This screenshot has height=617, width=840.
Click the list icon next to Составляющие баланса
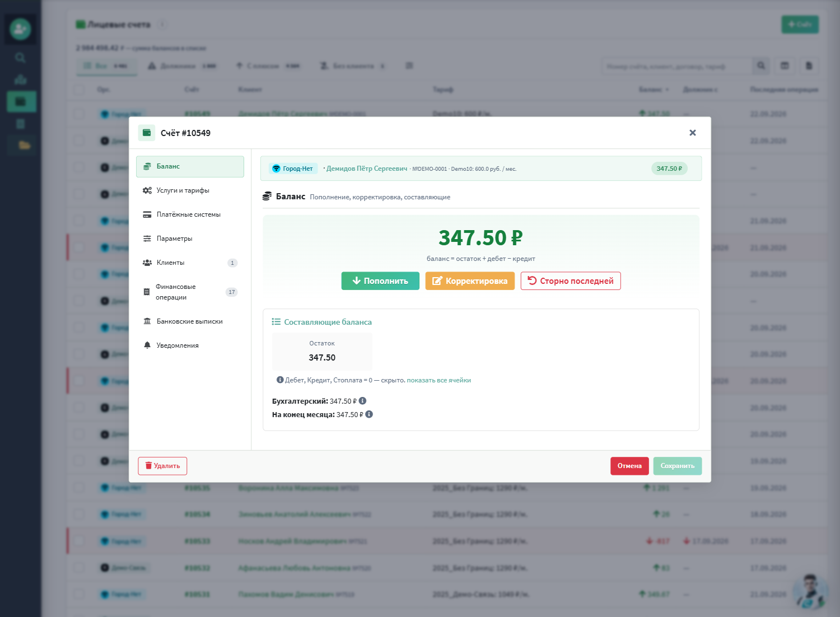[x=276, y=322]
